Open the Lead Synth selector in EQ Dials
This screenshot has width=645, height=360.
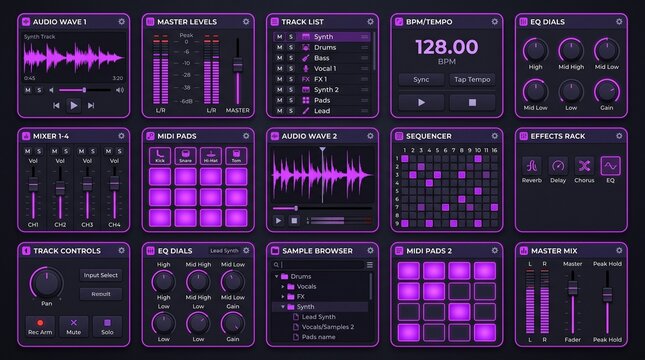pyautogui.click(x=224, y=251)
